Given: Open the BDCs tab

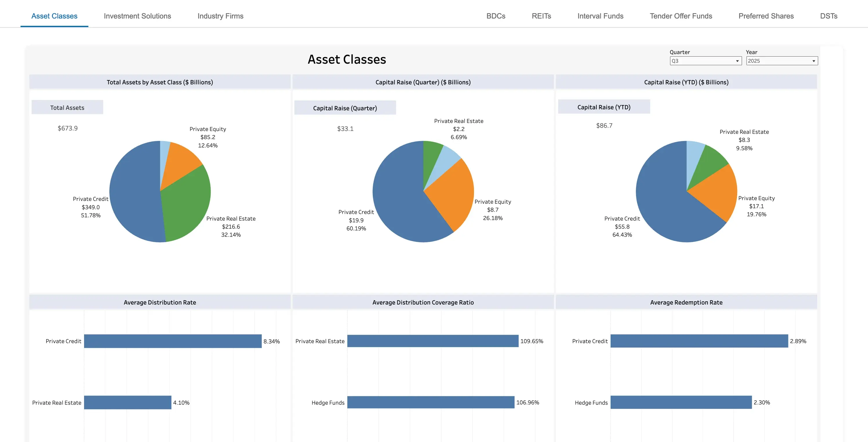Looking at the screenshot, I should coord(496,16).
